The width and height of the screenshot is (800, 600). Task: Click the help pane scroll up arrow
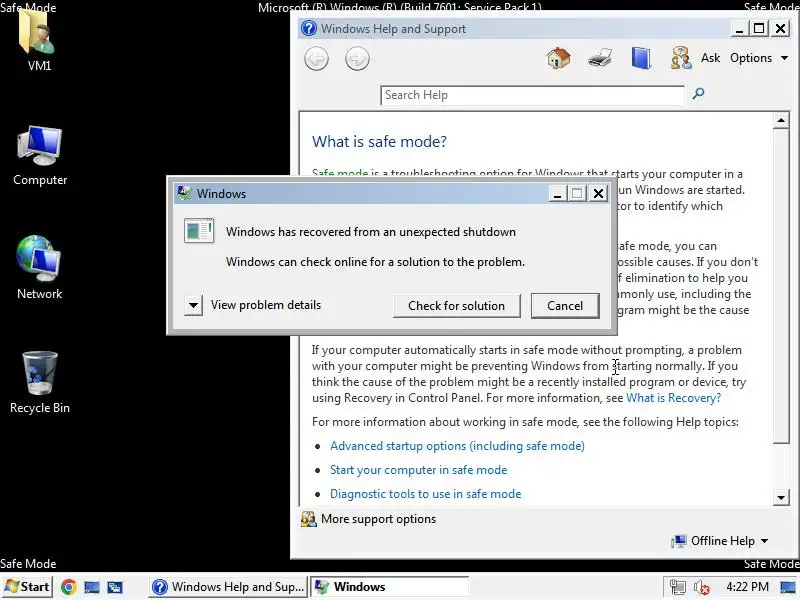pos(781,120)
